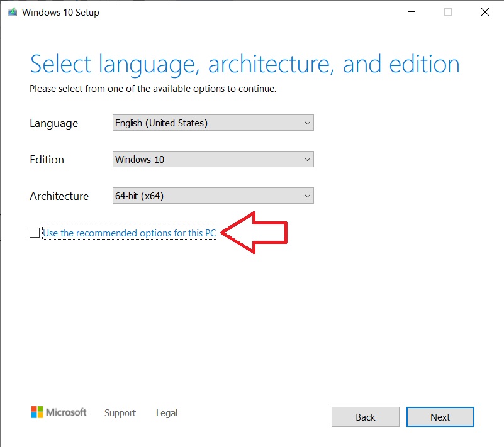This screenshot has height=447, width=504.
Task: Click the "Windows 10 Setup" title bar text
Action: (x=60, y=13)
